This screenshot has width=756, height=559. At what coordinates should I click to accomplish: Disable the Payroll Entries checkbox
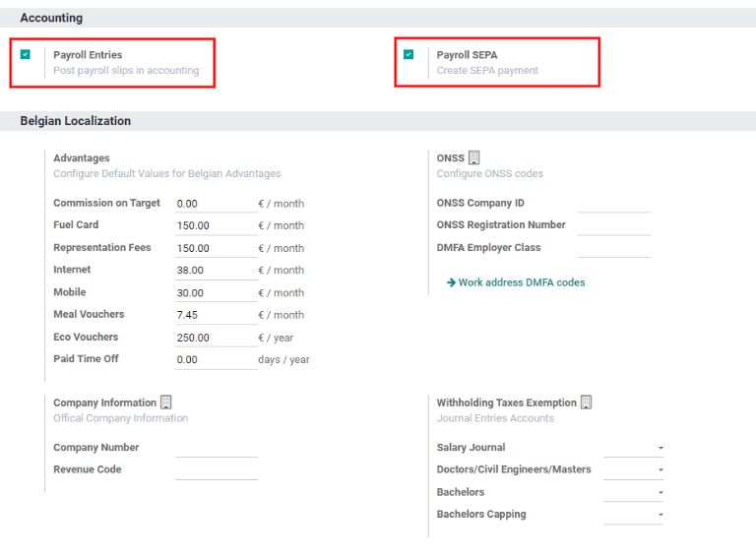click(26, 55)
